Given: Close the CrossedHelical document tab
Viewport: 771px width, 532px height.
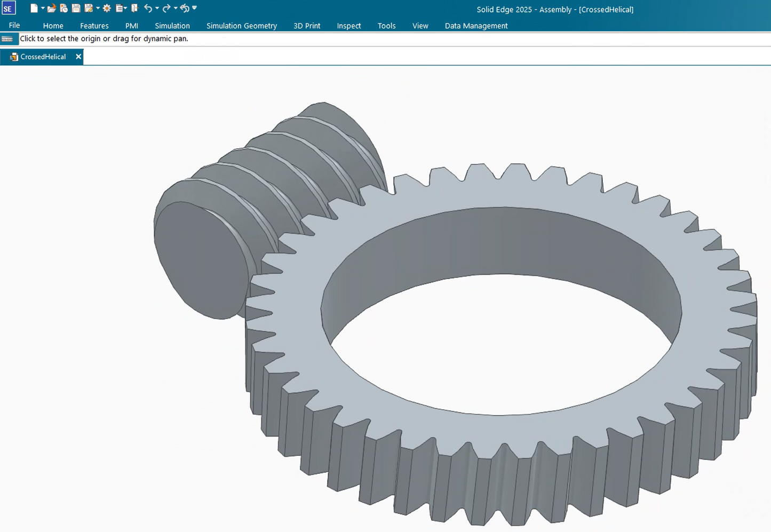Looking at the screenshot, I should (78, 57).
